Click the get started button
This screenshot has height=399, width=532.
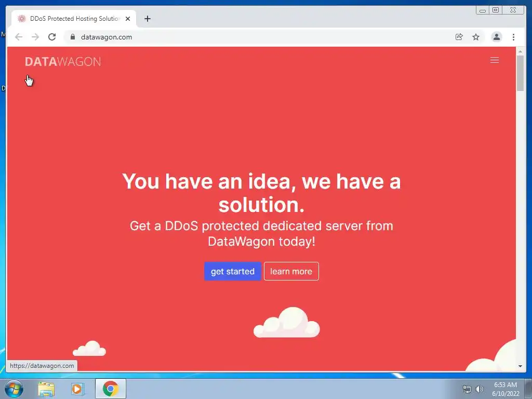[232, 271]
